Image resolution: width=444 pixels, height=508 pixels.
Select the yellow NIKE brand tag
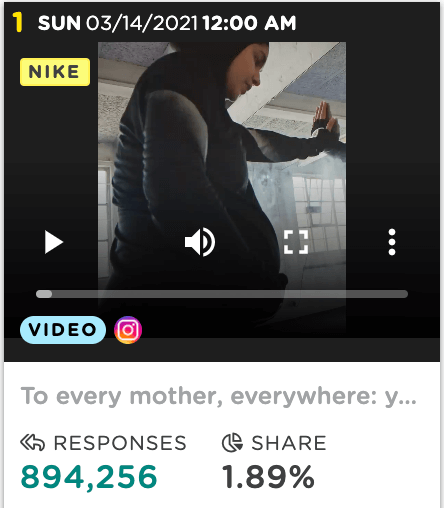pyautogui.click(x=55, y=72)
